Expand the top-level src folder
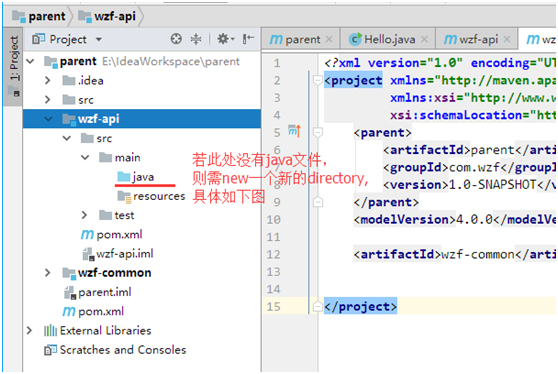 coord(48,100)
